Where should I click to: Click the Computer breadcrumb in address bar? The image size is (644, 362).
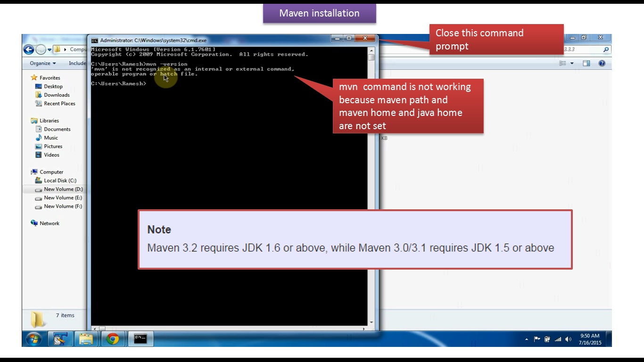point(78,49)
